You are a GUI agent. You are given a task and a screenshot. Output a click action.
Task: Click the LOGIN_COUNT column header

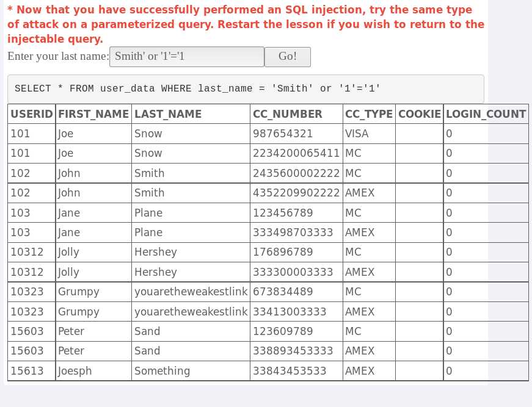tap(486, 114)
